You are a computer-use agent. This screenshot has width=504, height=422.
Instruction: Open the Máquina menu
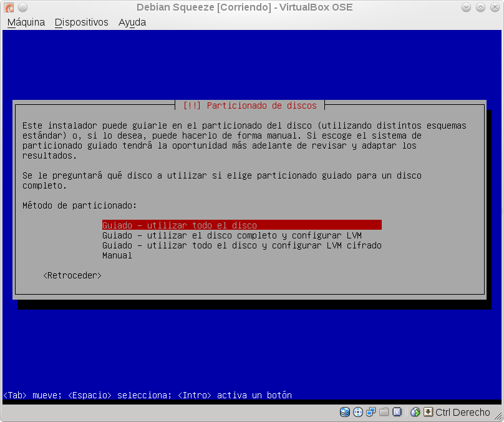26,22
